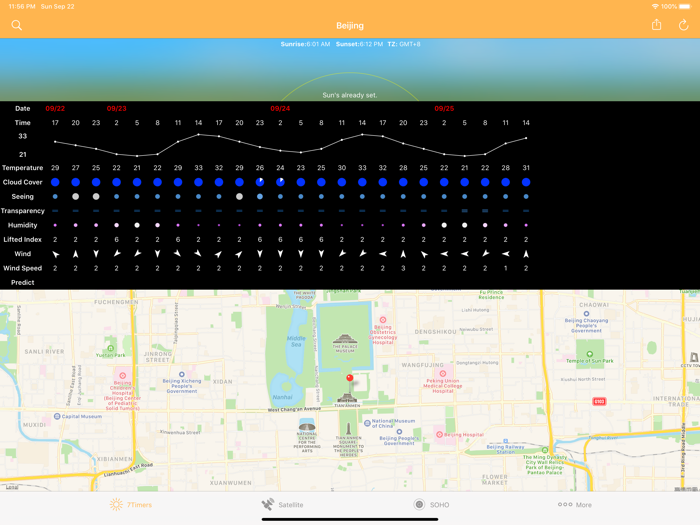Viewport: 700px width, 525px height.
Task: Open the More tab
Action: [x=575, y=504]
